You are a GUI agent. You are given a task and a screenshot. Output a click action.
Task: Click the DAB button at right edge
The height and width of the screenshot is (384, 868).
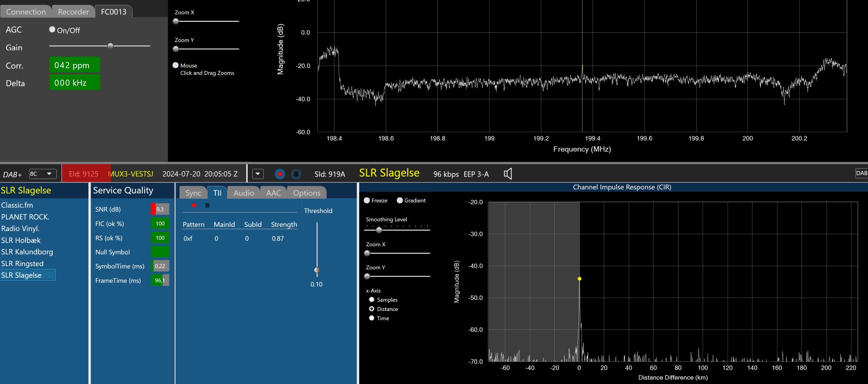862,173
